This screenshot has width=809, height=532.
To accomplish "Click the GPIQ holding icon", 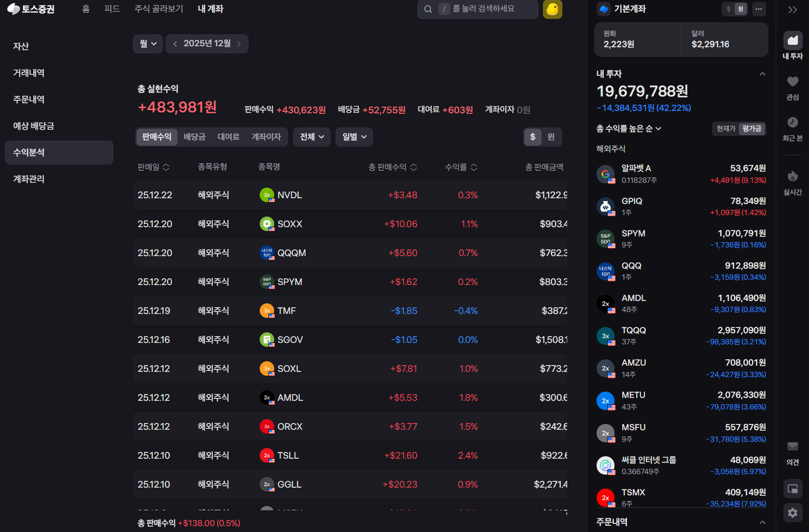I will click(x=606, y=206).
